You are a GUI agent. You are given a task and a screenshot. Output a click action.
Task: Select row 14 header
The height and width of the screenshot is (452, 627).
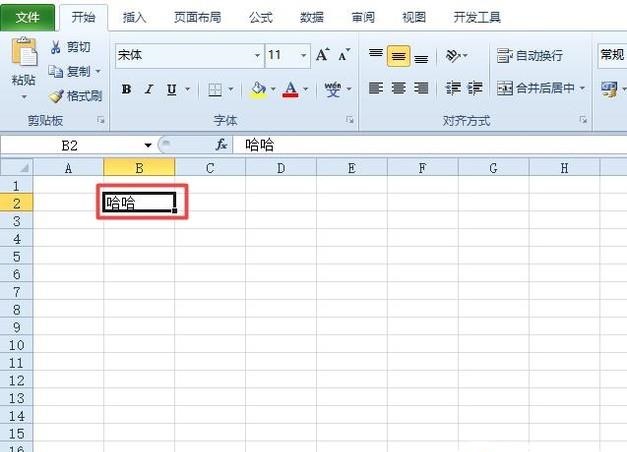coord(16,416)
